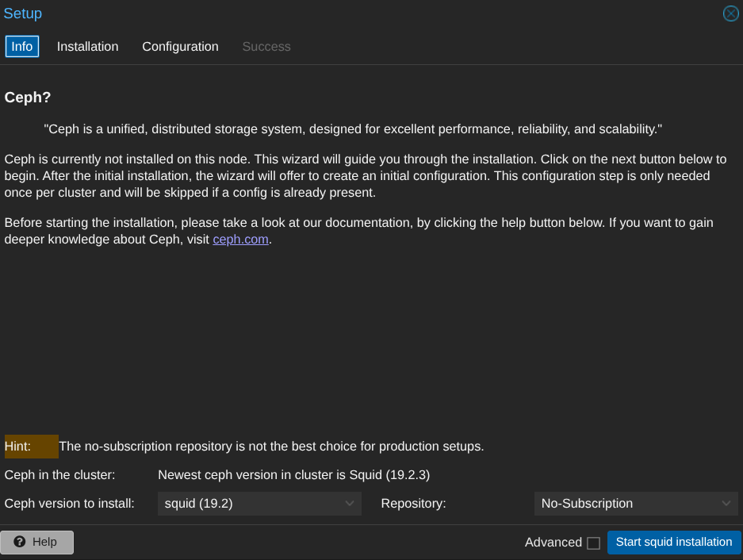Select the greyed-out Success tab

[266, 47]
